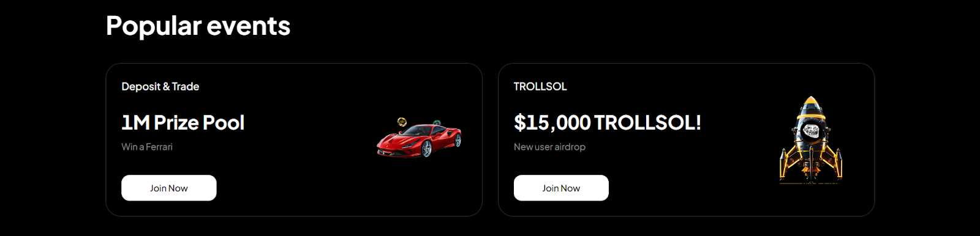This screenshot has width=980, height=236.
Task: Click the TROLLSOL rocket illustration
Action: coord(810,139)
